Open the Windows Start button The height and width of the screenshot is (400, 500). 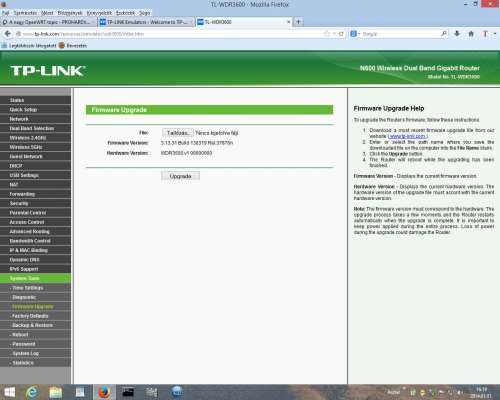tap(10, 392)
